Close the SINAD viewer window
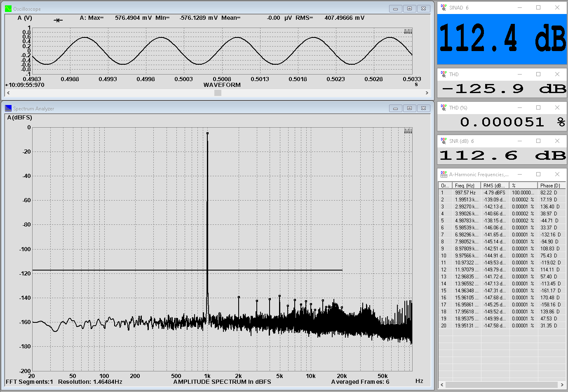This screenshot has width=568, height=392. (x=557, y=7)
